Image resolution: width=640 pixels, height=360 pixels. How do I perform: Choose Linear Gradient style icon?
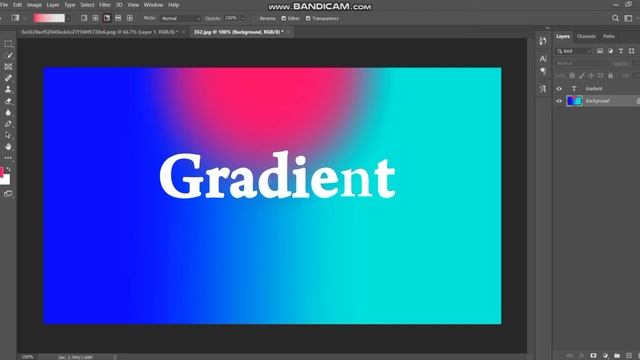84,18
